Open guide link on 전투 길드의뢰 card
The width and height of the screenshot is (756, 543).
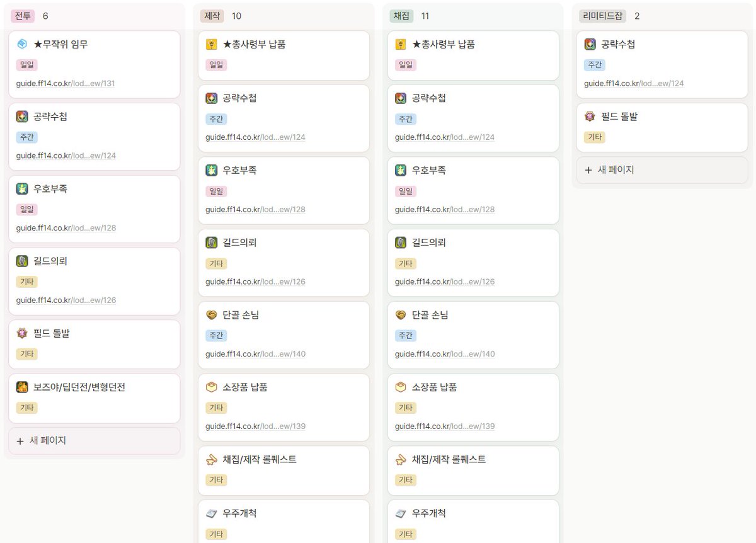[x=66, y=300]
